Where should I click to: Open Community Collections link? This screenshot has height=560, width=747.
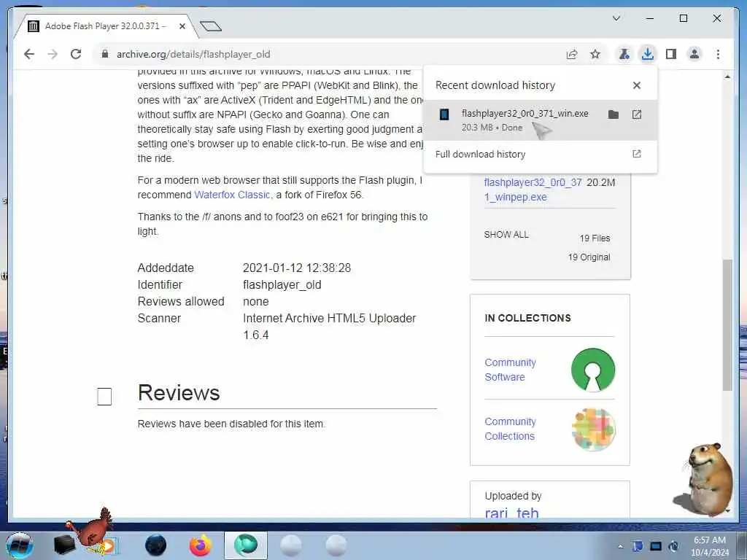(510, 429)
